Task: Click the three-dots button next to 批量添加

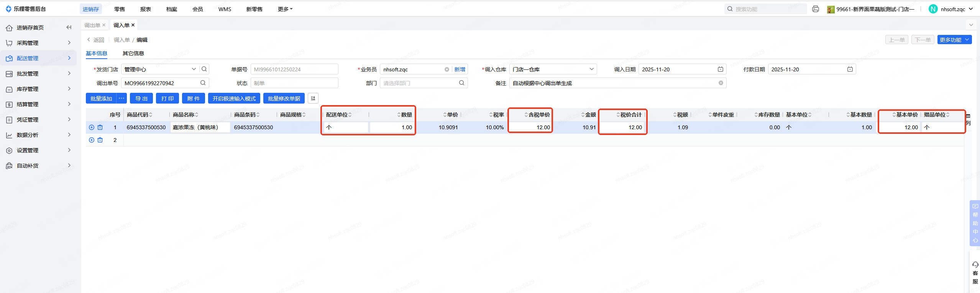Action: coord(121,99)
